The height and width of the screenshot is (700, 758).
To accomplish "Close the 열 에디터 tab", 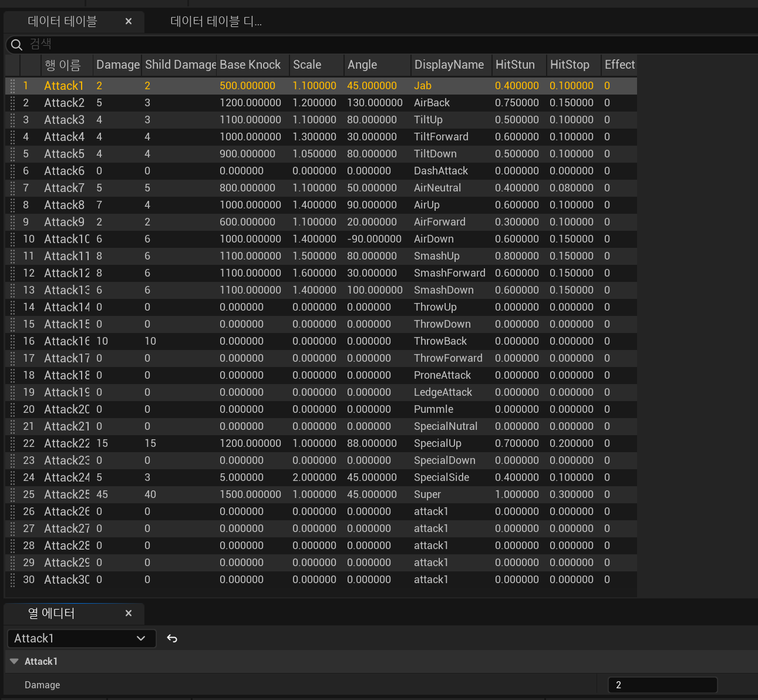I will click(x=129, y=613).
